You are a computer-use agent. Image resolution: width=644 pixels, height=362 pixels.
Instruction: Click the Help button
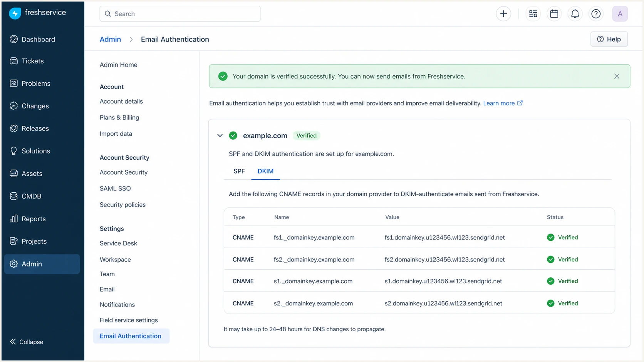(609, 39)
